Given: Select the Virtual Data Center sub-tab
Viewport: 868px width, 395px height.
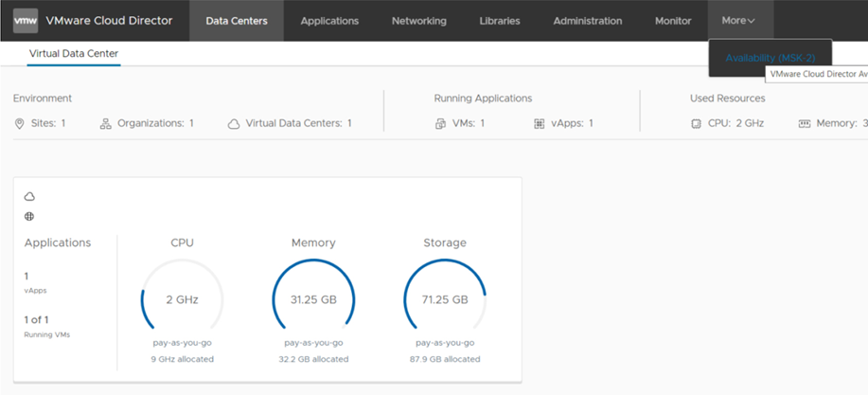Looking at the screenshot, I should click(x=74, y=53).
